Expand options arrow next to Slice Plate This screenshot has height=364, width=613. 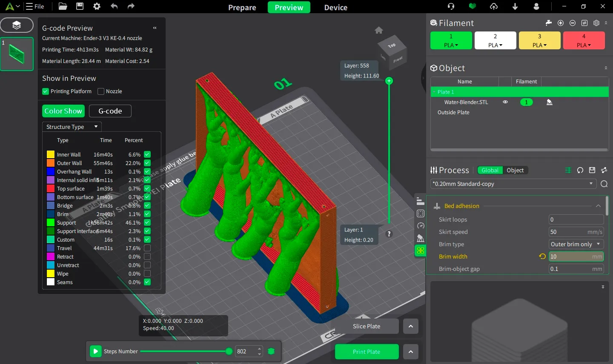coord(411,326)
